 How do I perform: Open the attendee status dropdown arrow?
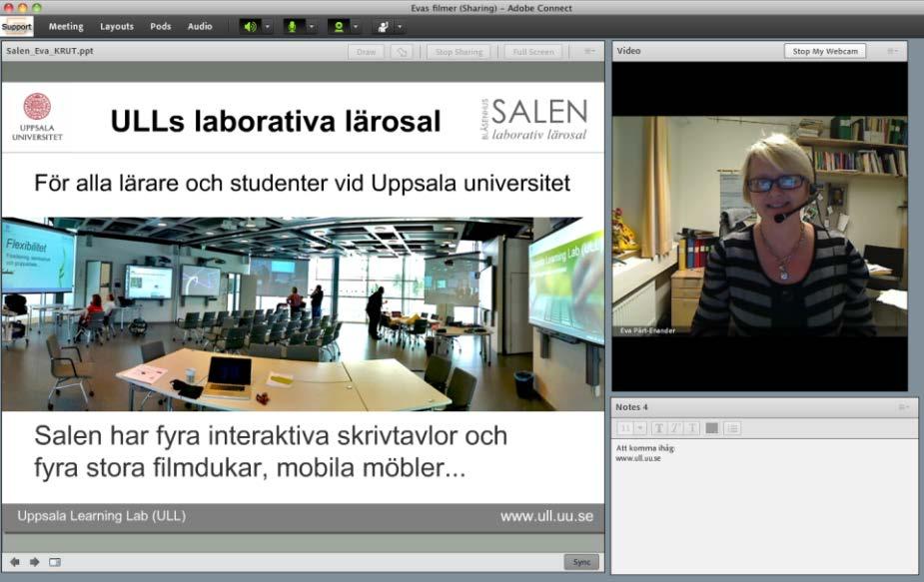pos(400,27)
